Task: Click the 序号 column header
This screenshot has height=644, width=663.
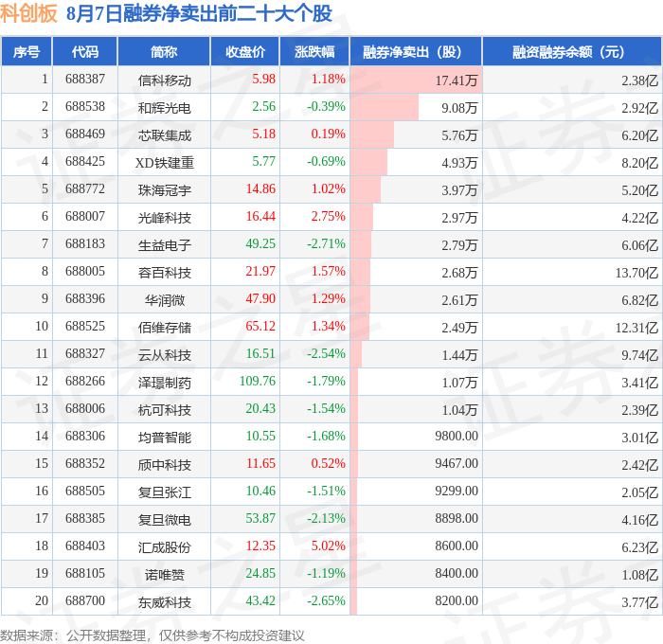Action: click(27, 51)
